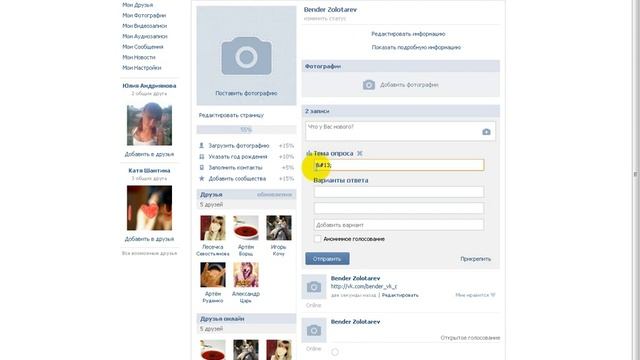Image resolution: width=640 pixels, height=360 pixels.
Task: Open friend Артём Руденко's avatar
Action: pyautogui.click(x=213, y=275)
